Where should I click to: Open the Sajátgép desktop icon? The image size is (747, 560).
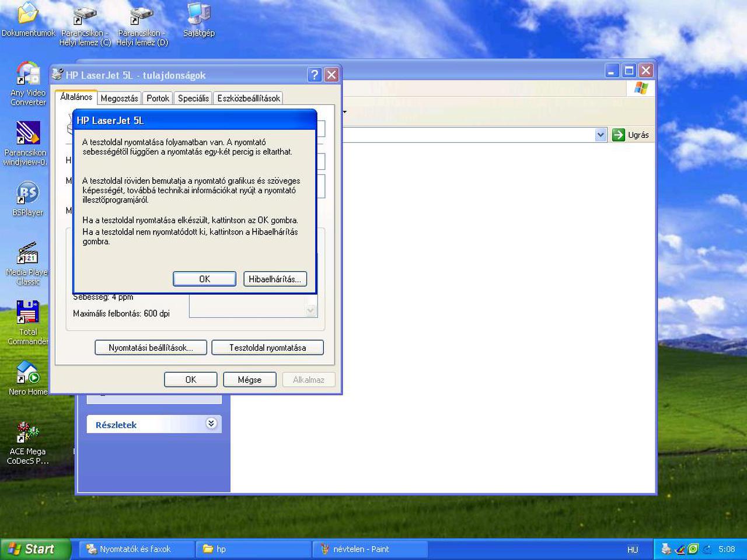point(199,14)
